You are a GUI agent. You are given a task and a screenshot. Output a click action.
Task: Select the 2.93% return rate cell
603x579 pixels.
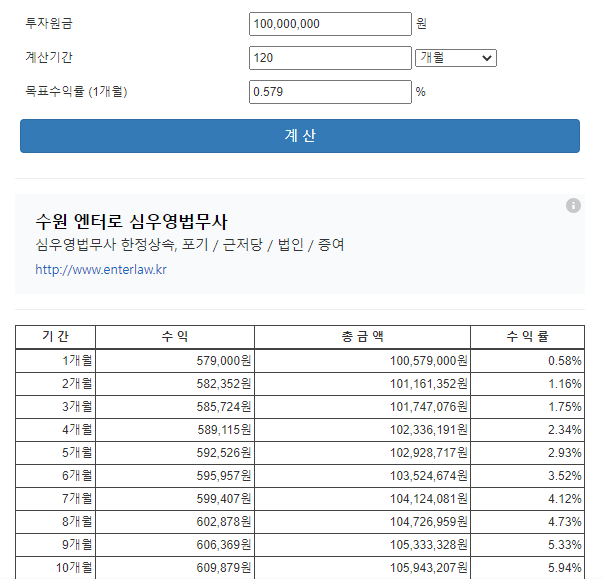click(x=527, y=453)
